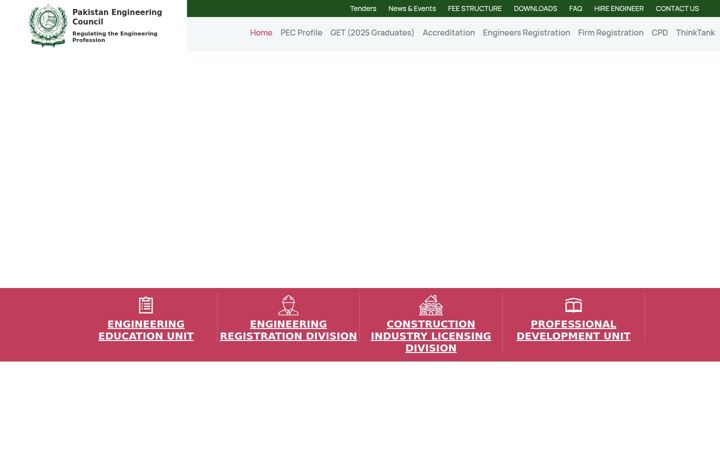
Task: Click the engineer helmet icon above Registration Division
Action: (x=288, y=305)
